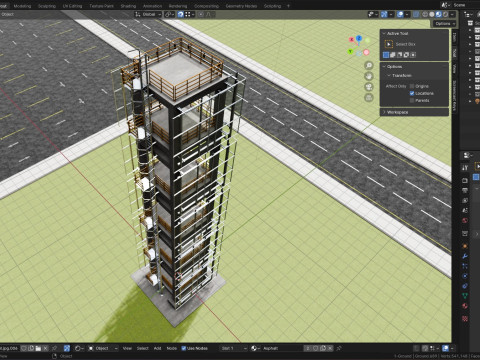Switch to the Modeling workspace tab

click(22, 6)
